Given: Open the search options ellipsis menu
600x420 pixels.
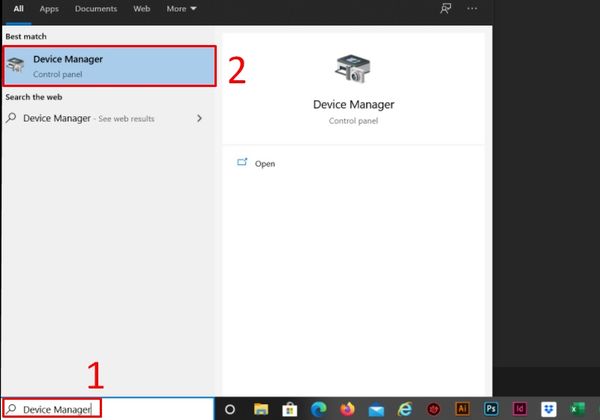Looking at the screenshot, I should (472, 8).
